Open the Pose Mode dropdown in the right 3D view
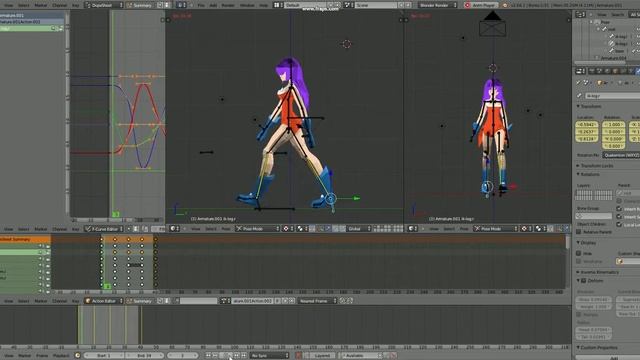 click(496, 229)
